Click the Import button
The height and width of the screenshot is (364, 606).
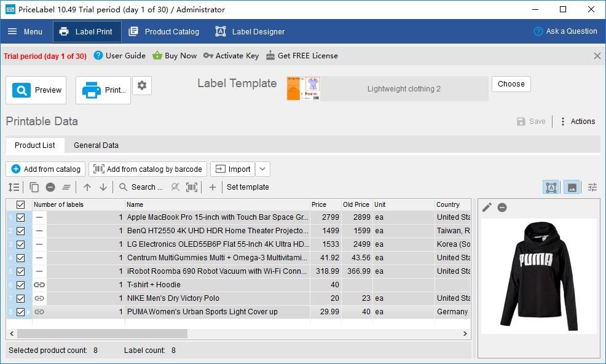(233, 169)
